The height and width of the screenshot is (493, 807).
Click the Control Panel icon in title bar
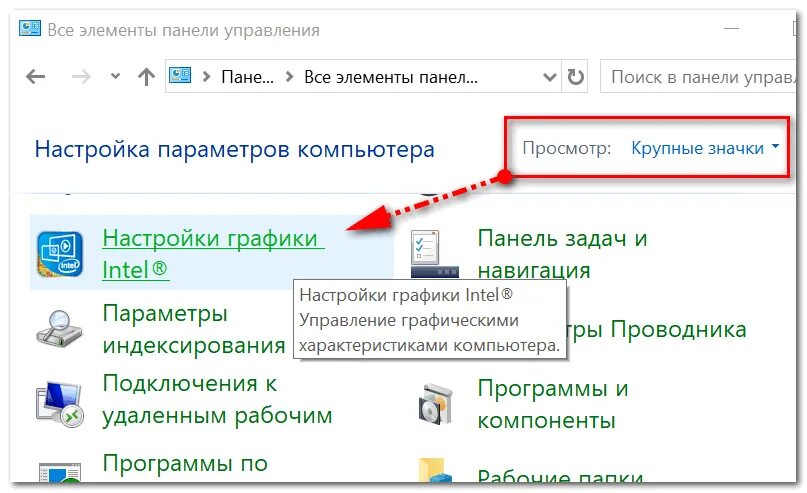[29, 28]
